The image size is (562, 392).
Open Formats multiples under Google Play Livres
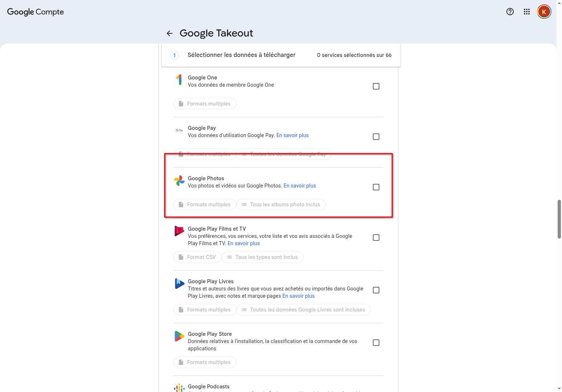point(205,310)
